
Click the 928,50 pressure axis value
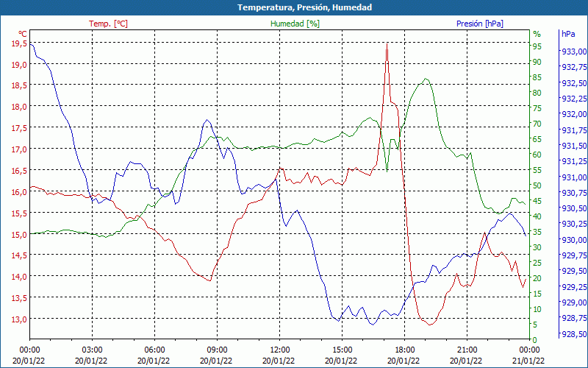coord(574,334)
